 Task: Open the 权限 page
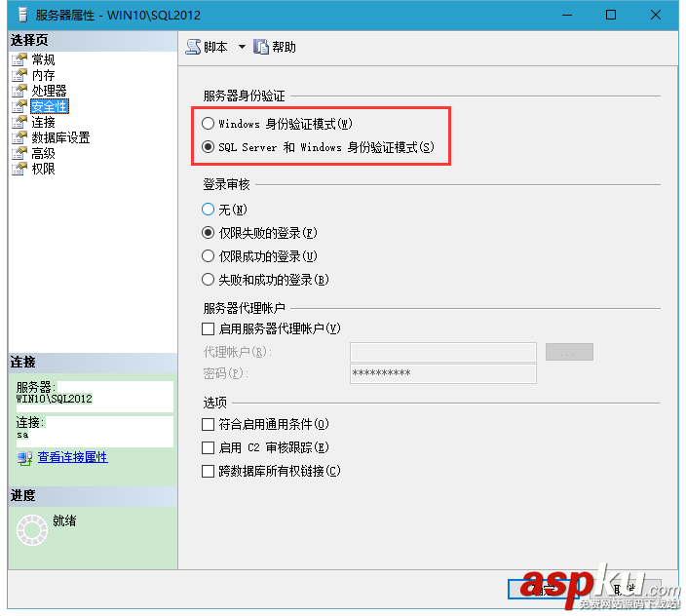(x=43, y=169)
